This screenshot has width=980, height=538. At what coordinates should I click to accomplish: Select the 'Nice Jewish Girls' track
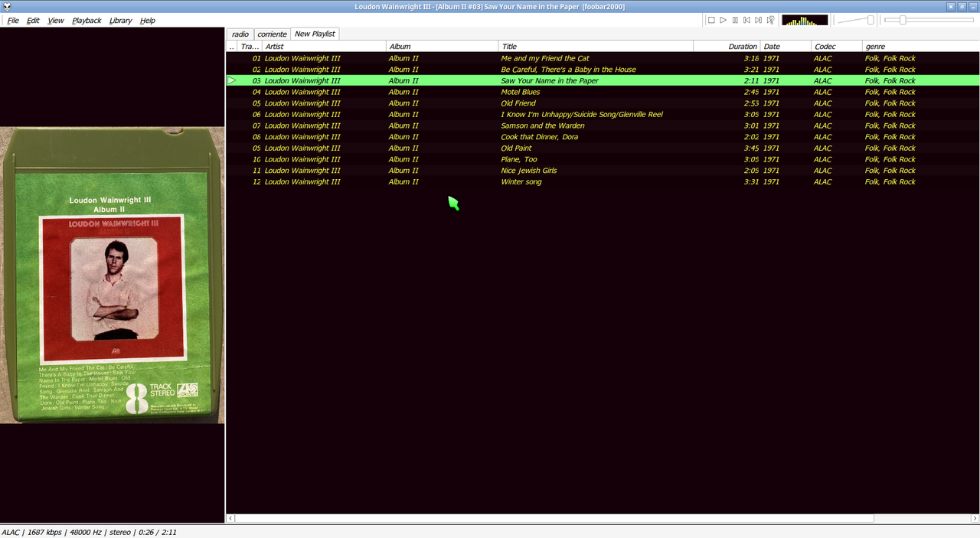[603, 171]
